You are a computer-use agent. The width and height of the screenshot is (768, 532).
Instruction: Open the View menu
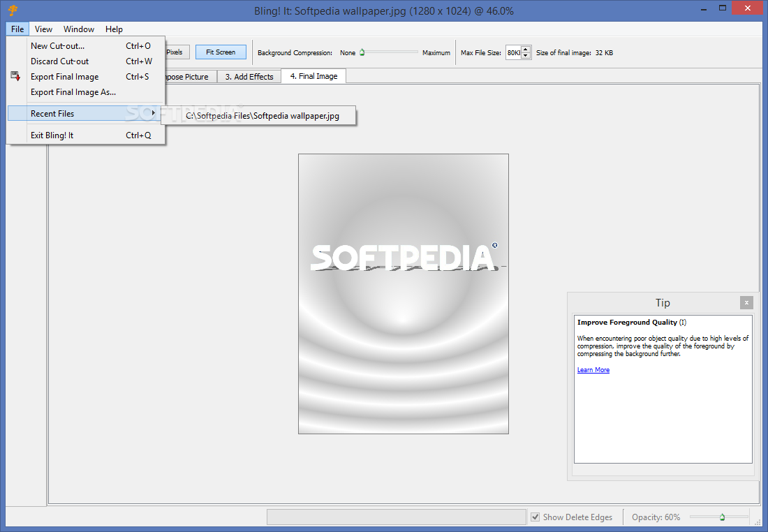pos(43,29)
